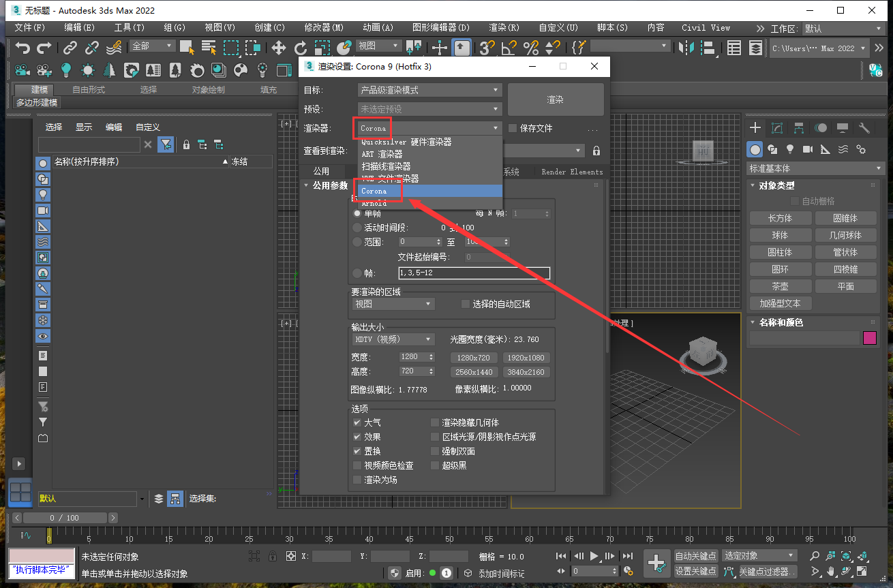Image resolution: width=893 pixels, height=588 pixels.
Task: Open the Create panel plus icon
Action: tap(755, 127)
